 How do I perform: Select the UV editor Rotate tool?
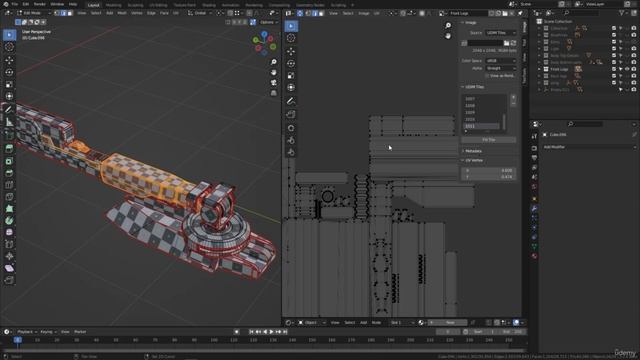coord(291,64)
